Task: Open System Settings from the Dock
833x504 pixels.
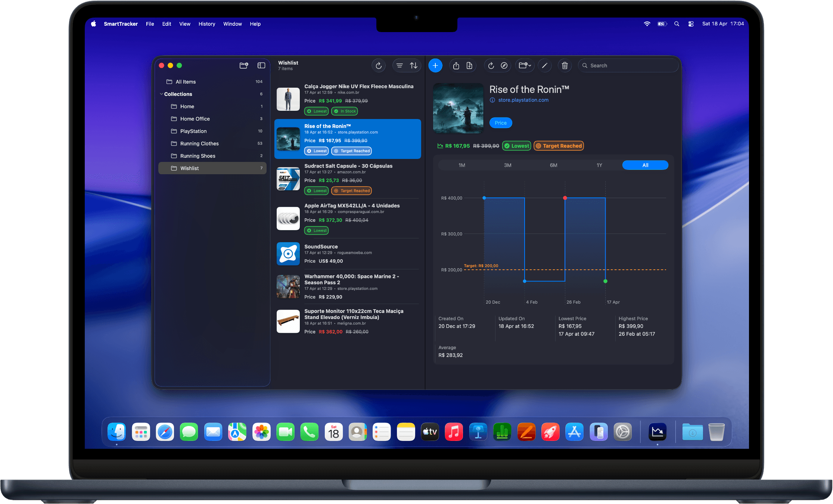Action: [x=623, y=432]
